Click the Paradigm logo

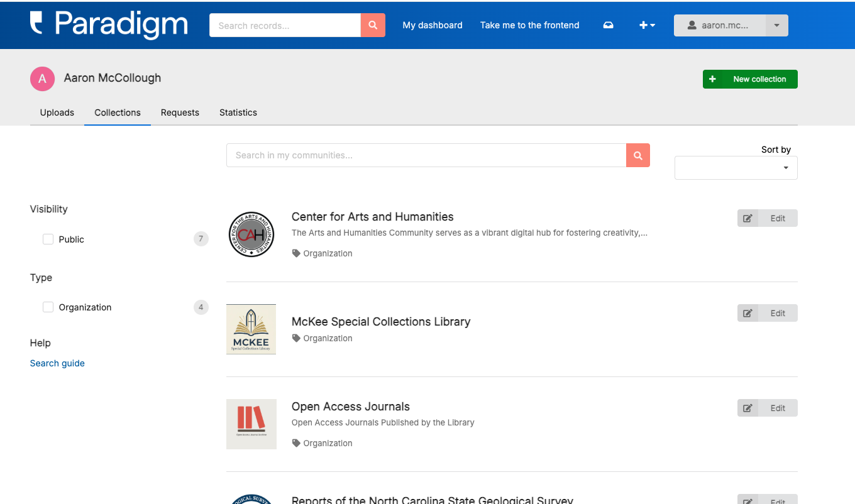point(109,25)
